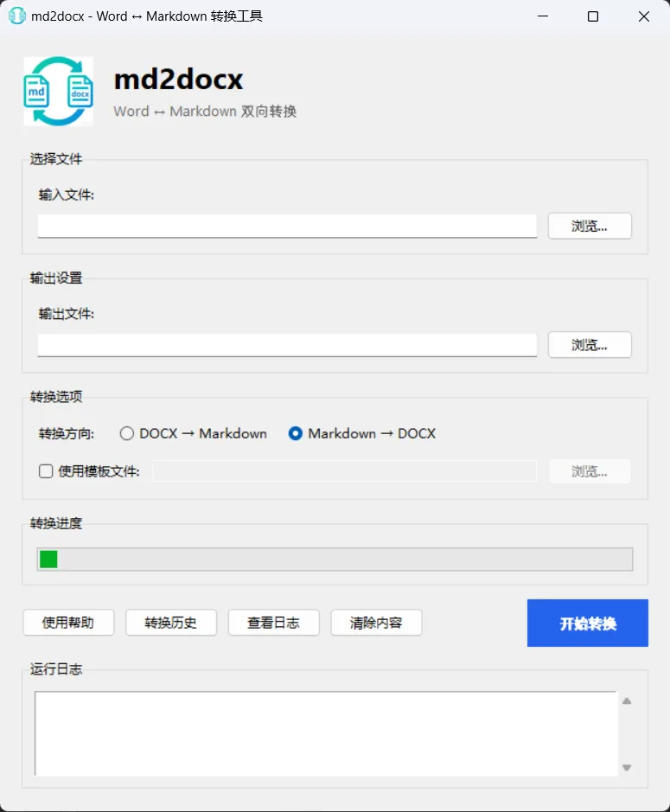Browse for the output file
Screen dimensions: 670x812
590,344
